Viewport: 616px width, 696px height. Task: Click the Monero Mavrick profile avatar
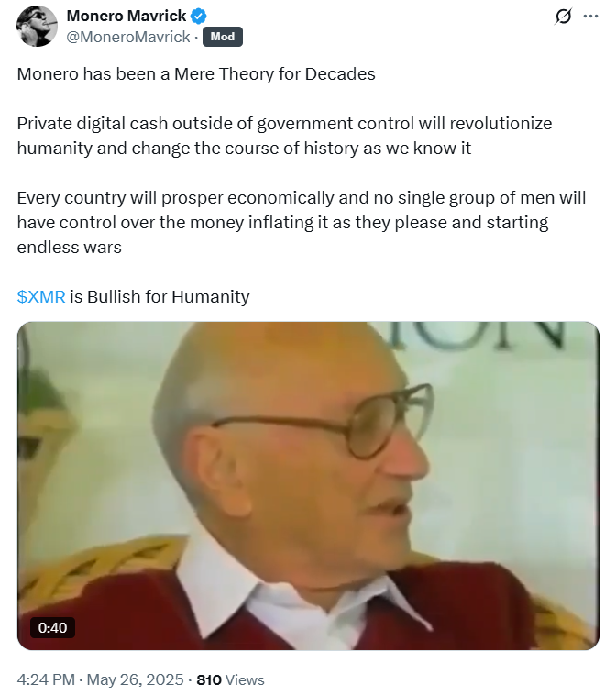pyautogui.click(x=37, y=27)
